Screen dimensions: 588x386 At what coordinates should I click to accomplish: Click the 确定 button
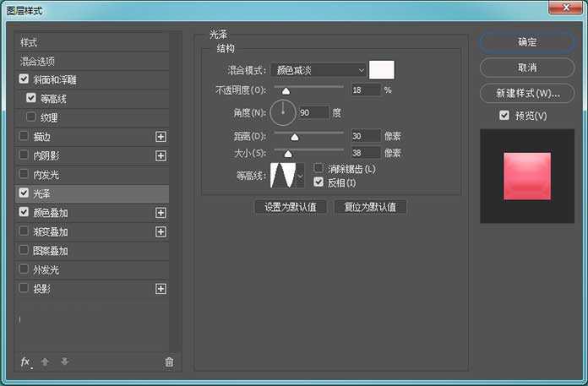520,41
